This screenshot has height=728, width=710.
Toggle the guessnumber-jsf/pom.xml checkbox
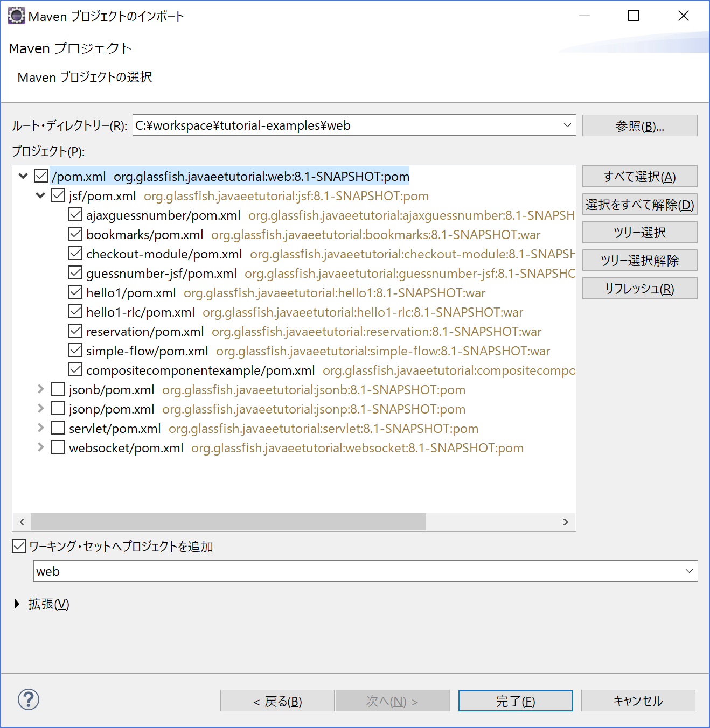[75, 273]
